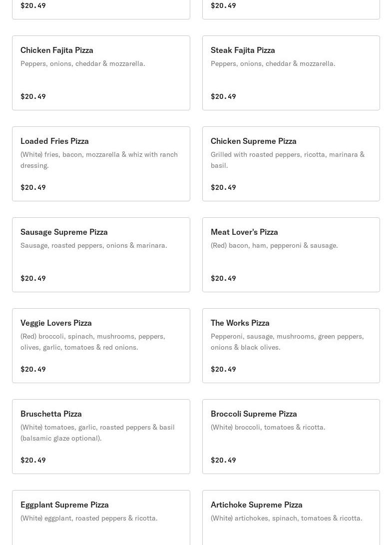Click the Bruschetta Pizza description text
Screen dimensions: 392x545
pos(97,433)
